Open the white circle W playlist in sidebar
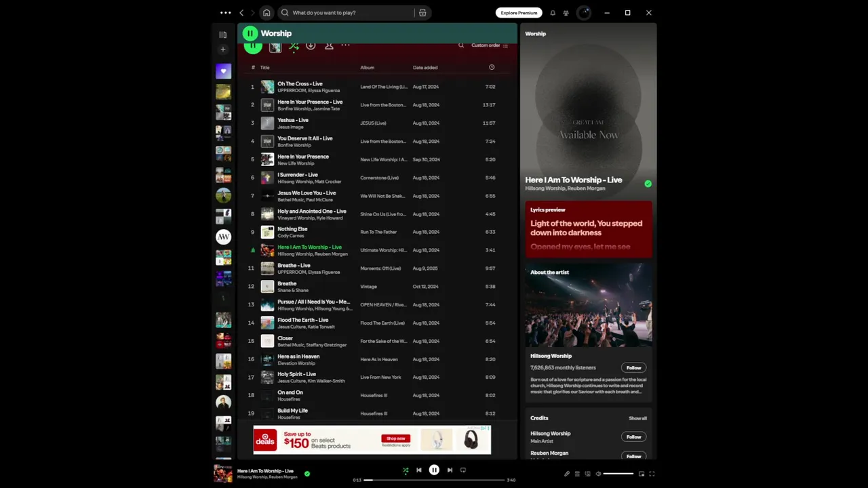 pos(223,237)
